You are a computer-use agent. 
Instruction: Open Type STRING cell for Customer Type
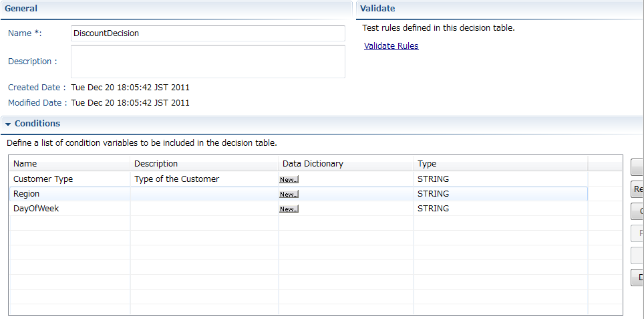[x=433, y=179]
